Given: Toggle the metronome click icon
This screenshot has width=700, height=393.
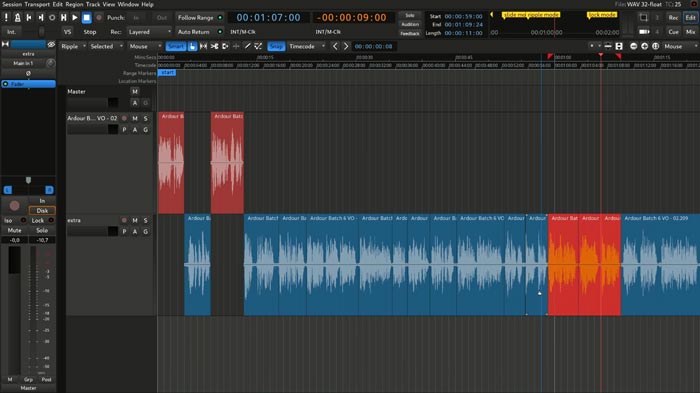Looking at the screenshot, I should pos(17,17).
